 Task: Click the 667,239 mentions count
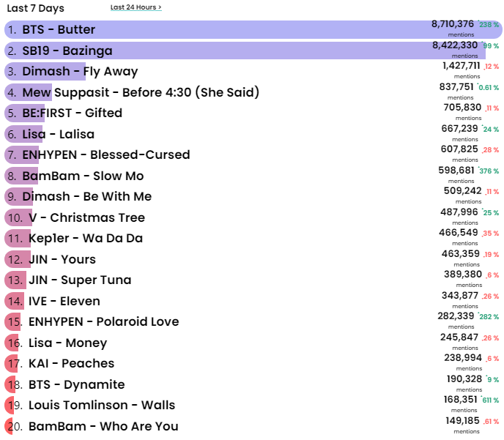click(x=459, y=128)
